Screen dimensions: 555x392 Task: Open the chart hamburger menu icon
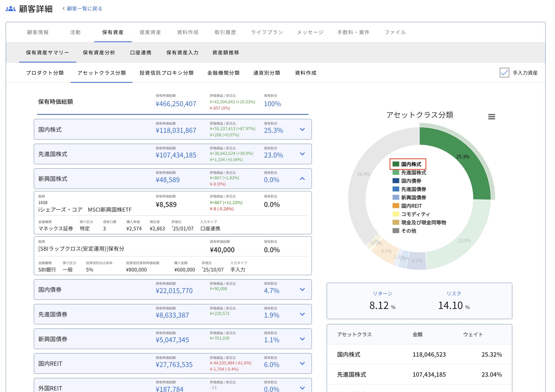pyautogui.click(x=491, y=117)
